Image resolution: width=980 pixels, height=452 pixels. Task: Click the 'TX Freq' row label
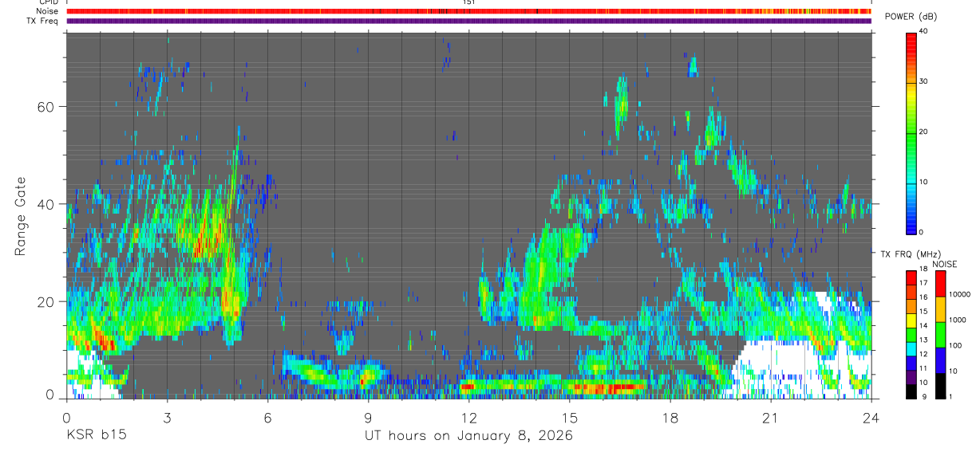click(42, 22)
